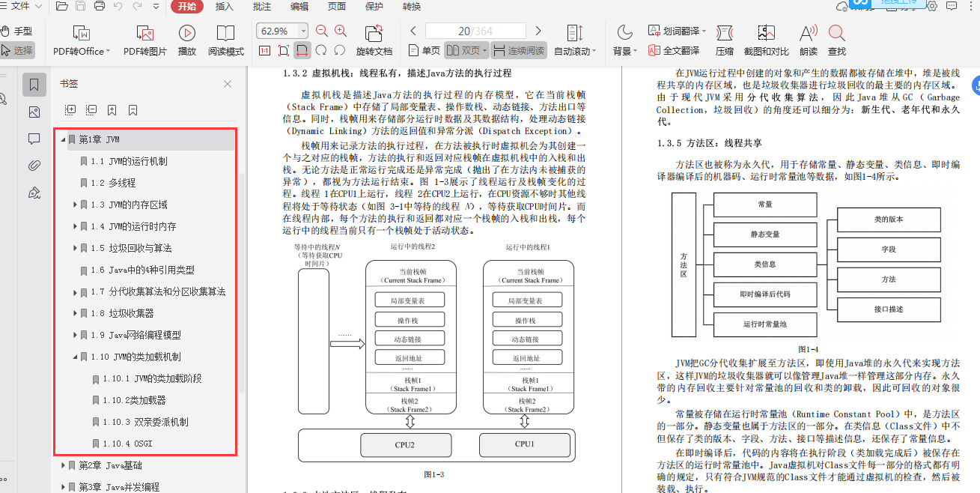Jump to bookmark 1.10.3 双亲委派机制
The height and width of the screenshot is (493, 980).
pyautogui.click(x=146, y=422)
